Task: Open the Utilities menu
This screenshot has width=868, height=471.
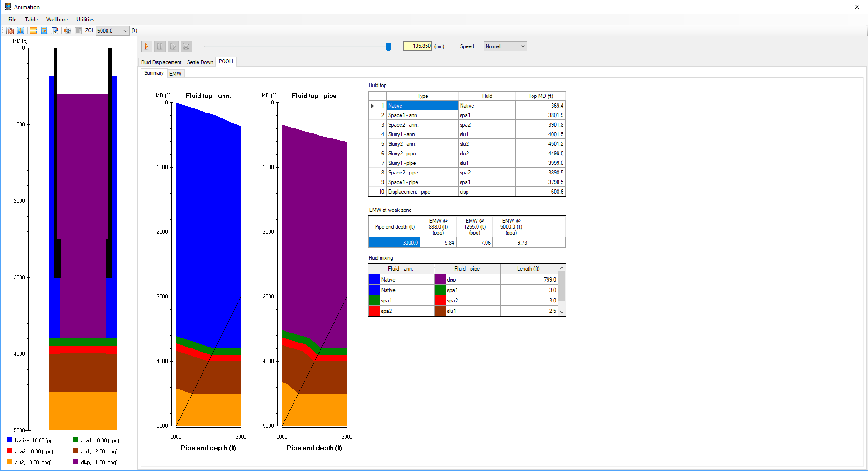Action: 85,20
